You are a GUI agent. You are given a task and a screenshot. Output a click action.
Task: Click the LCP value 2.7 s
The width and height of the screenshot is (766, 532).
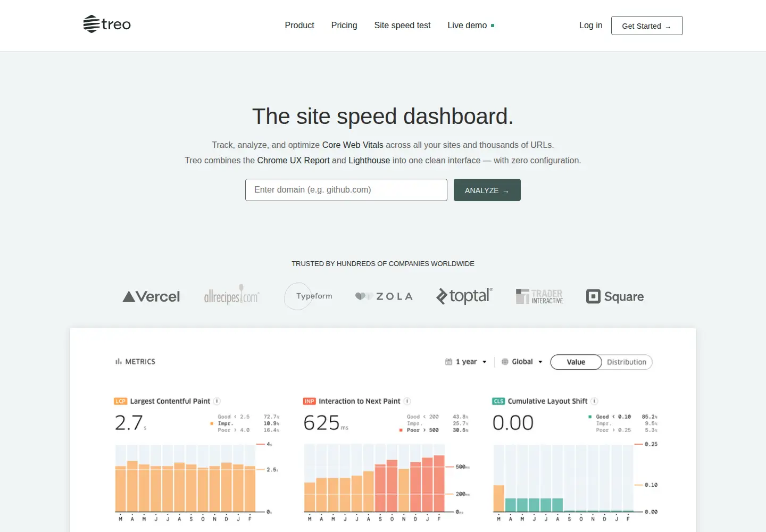[131, 423]
